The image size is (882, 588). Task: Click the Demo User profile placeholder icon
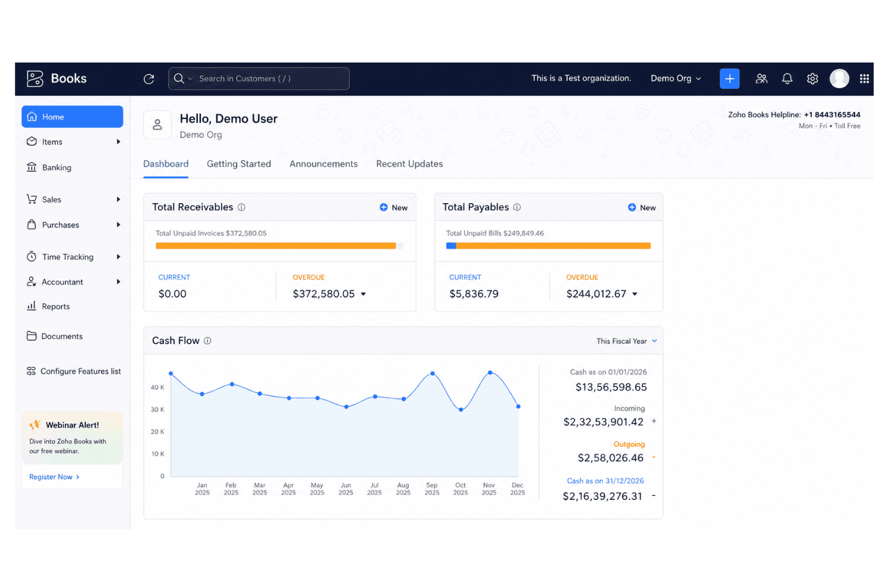pyautogui.click(x=157, y=125)
